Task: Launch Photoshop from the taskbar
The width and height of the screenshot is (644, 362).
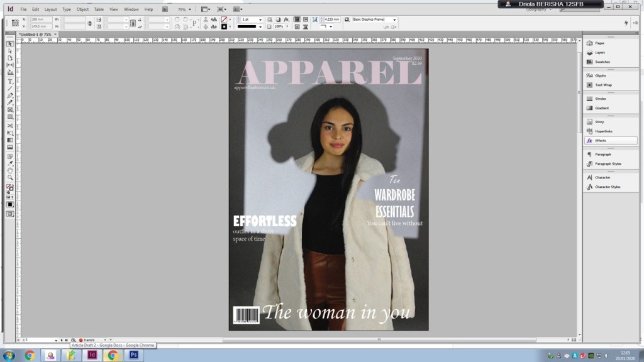Action: tap(133, 354)
